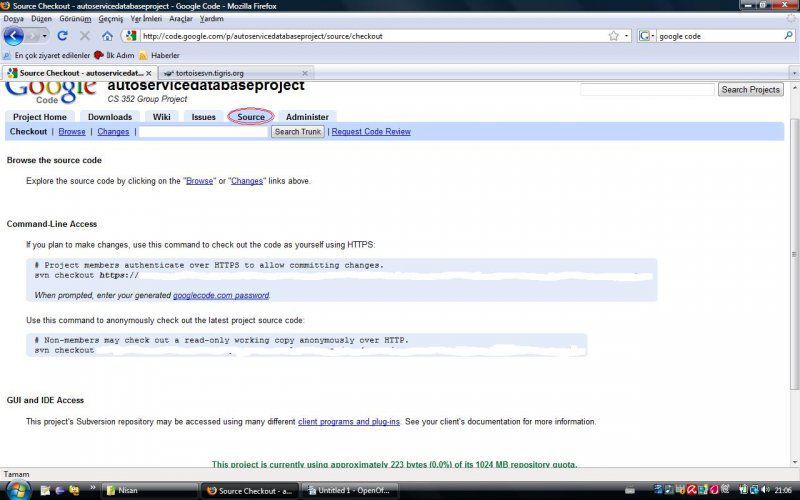
Task: Open the Request Code Review link
Action: [371, 132]
